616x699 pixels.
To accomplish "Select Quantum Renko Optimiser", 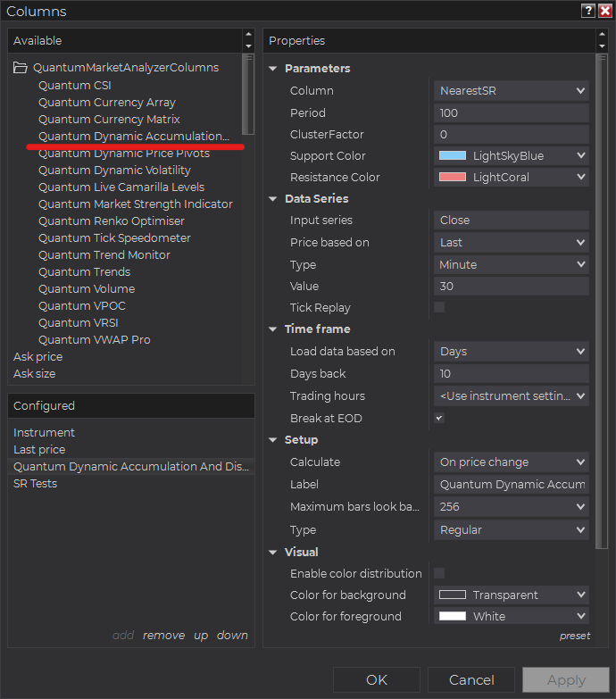I will (x=112, y=221).
